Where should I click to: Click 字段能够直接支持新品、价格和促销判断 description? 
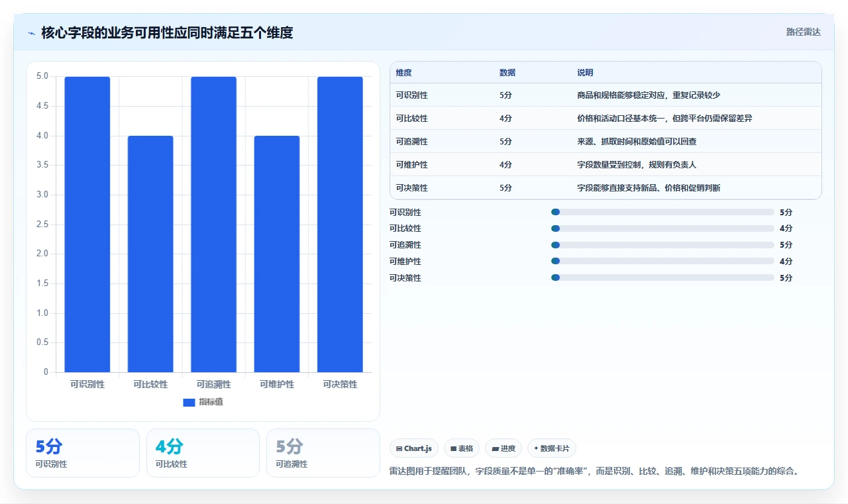649,188
